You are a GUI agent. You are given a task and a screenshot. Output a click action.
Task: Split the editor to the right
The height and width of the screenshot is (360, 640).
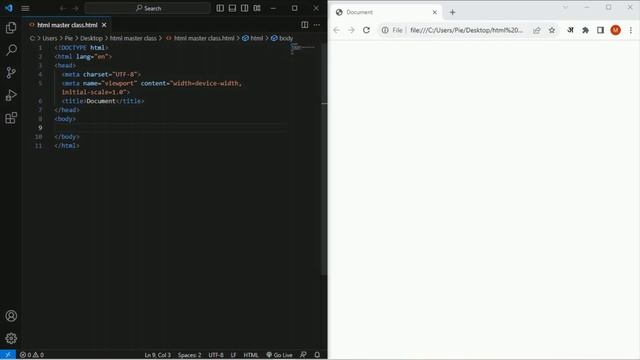pos(304,25)
